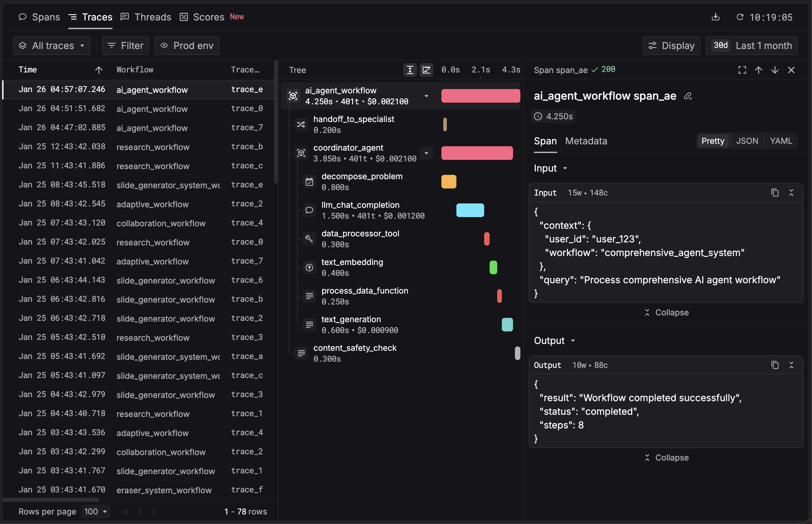
Task: Open the Metadata tab in the span panel
Action: tap(586, 141)
